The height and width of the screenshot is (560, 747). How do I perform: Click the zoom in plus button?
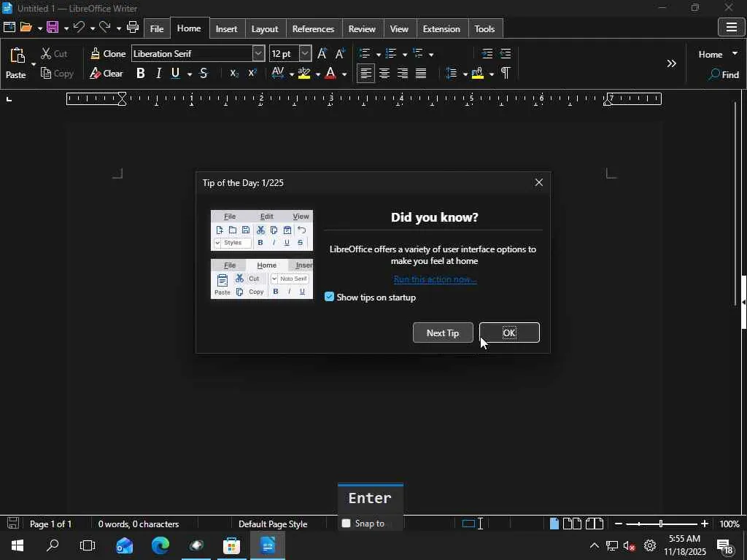[x=705, y=524]
